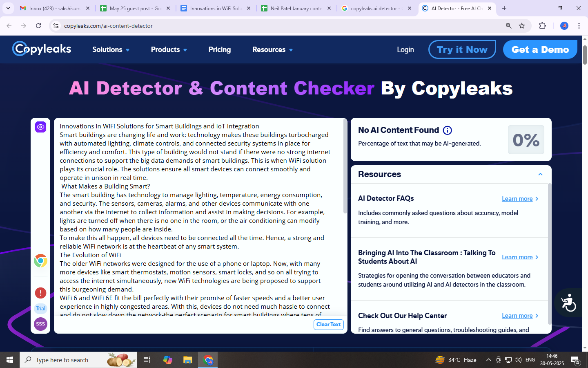Bookmark this page with the star icon

pyautogui.click(x=522, y=26)
